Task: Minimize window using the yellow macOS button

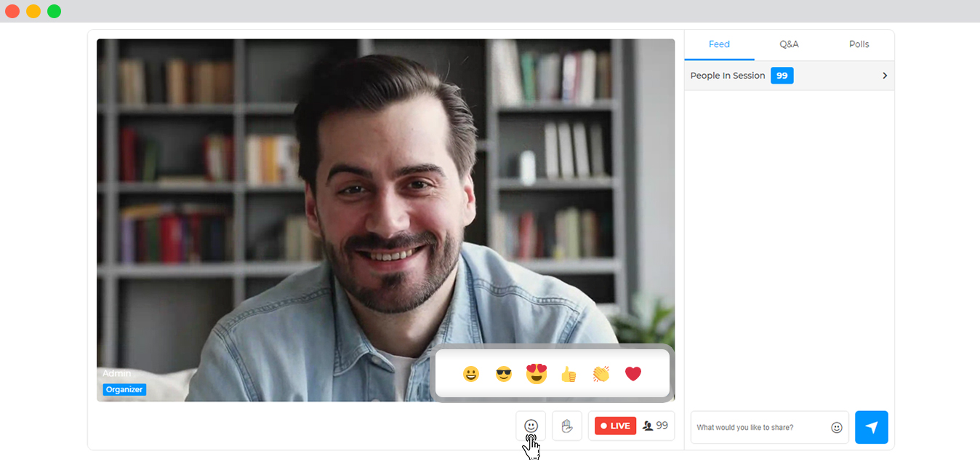Action: tap(33, 11)
